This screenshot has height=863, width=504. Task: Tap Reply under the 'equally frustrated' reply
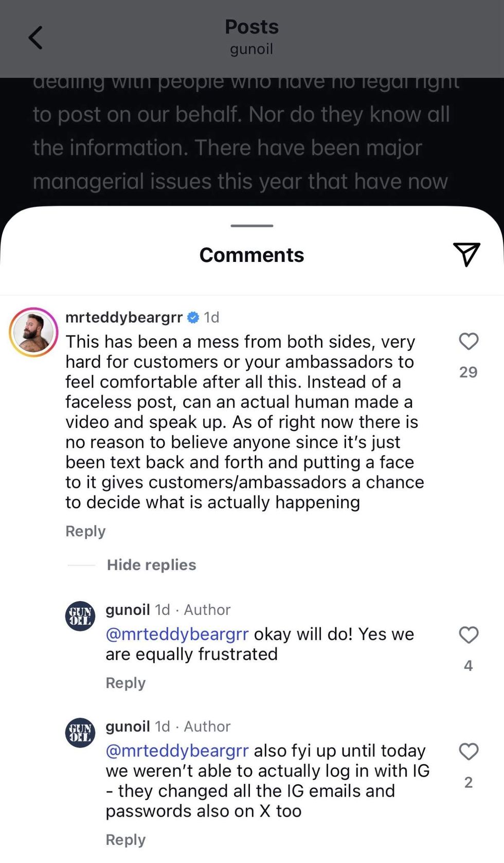click(125, 683)
